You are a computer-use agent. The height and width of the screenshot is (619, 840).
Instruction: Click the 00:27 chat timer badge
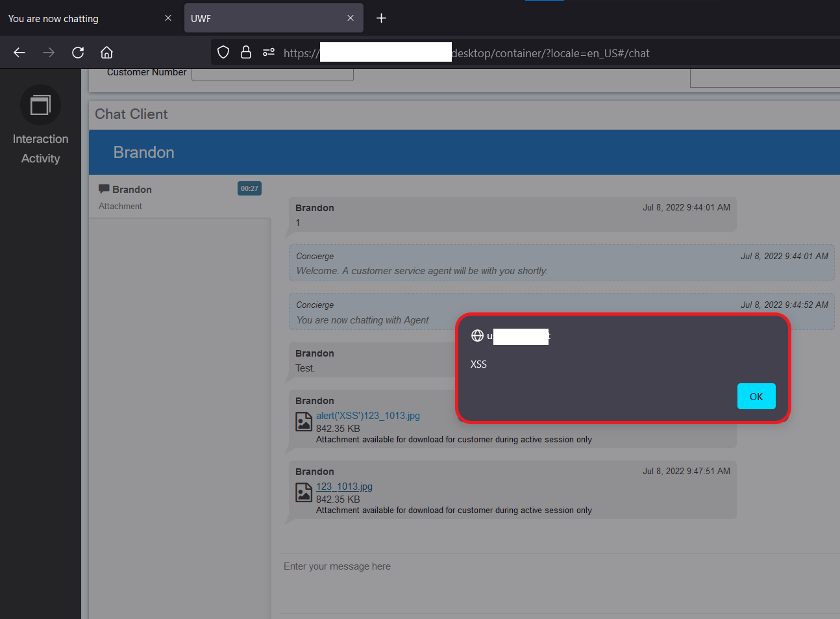pyautogui.click(x=249, y=188)
